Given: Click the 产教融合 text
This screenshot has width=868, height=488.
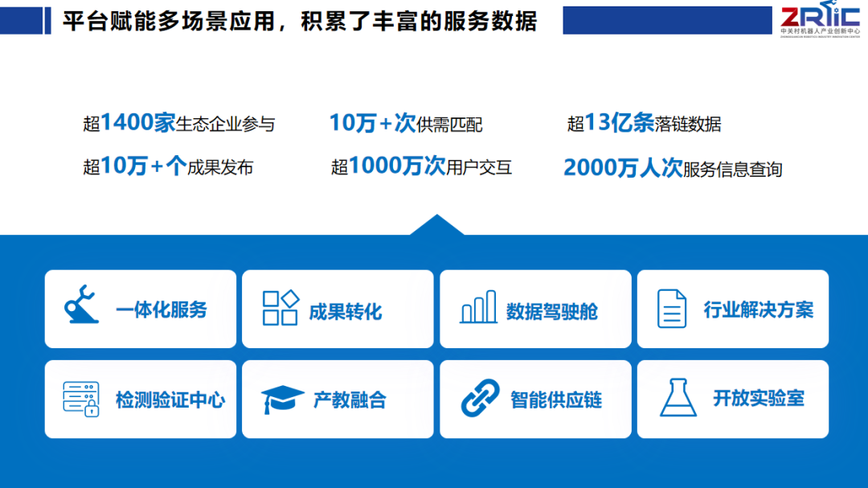Looking at the screenshot, I should (x=350, y=400).
